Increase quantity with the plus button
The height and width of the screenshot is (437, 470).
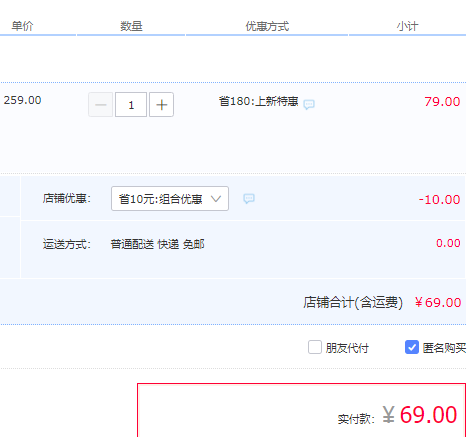(x=161, y=105)
